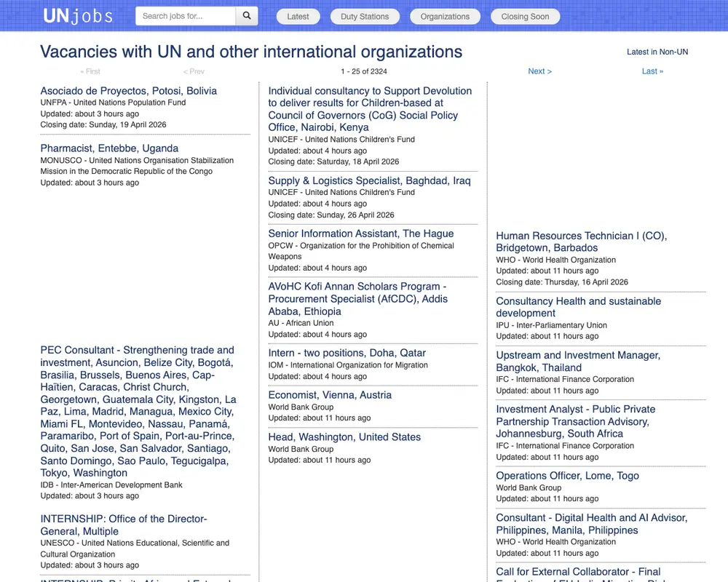Click the page heading Vacancies with UN

tap(251, 52)
